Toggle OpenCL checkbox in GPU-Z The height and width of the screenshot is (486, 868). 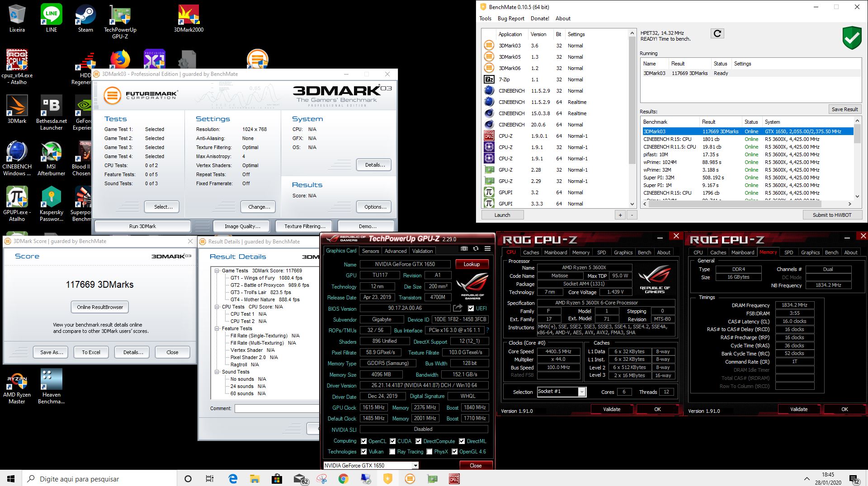[363, 441]
